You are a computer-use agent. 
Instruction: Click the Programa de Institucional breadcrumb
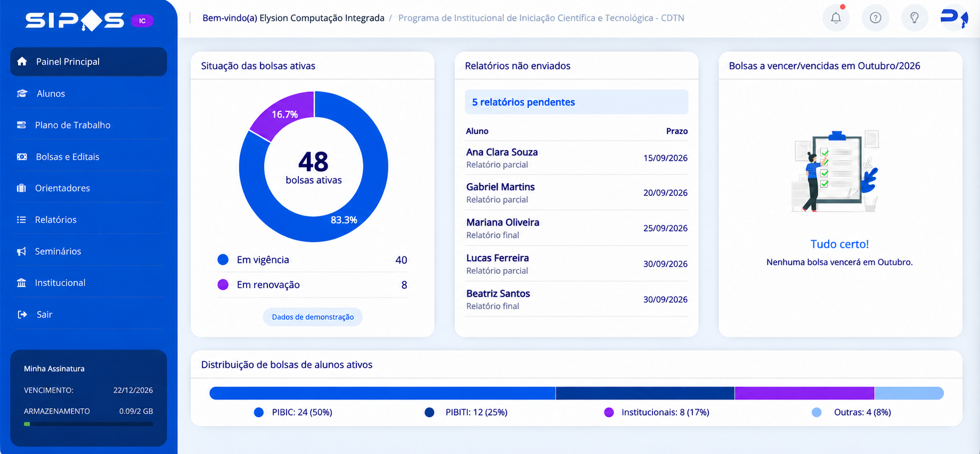[541, 18]
